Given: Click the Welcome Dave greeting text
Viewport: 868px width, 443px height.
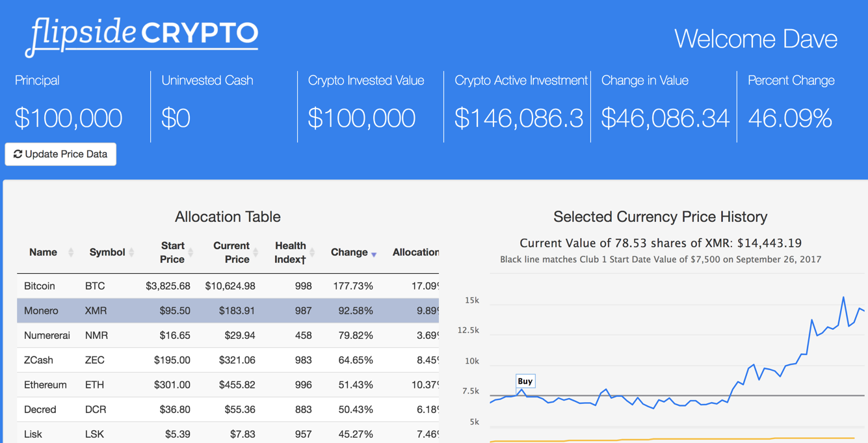Looking at the screenshot, I should [x=756, y=39].
